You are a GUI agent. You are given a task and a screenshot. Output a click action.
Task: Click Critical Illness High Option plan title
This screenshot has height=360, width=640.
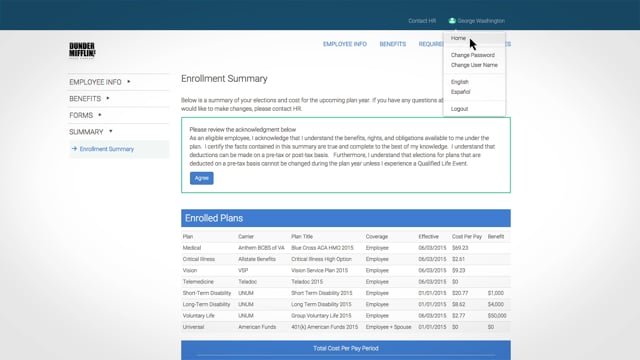(321, 259)
